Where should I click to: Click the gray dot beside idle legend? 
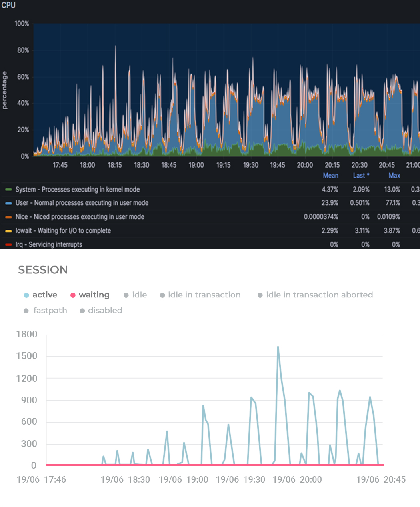(x=126, y=295)
